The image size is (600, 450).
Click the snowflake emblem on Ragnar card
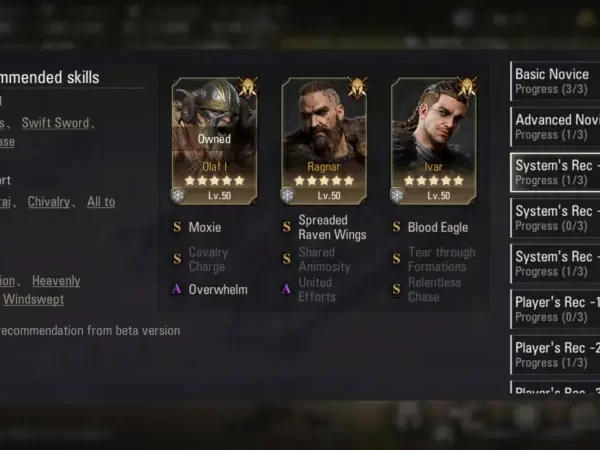click(287, 195)
